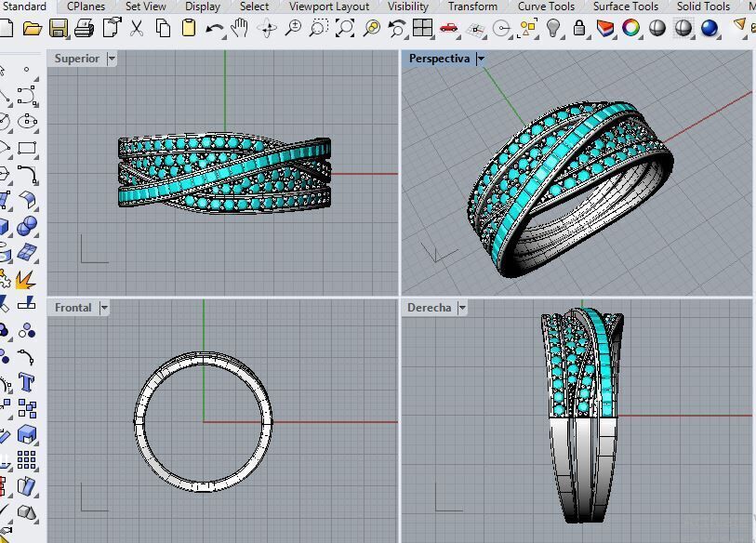Toggle the four viewports layout icon
756x543 pixels.
(x=422, y=28)
